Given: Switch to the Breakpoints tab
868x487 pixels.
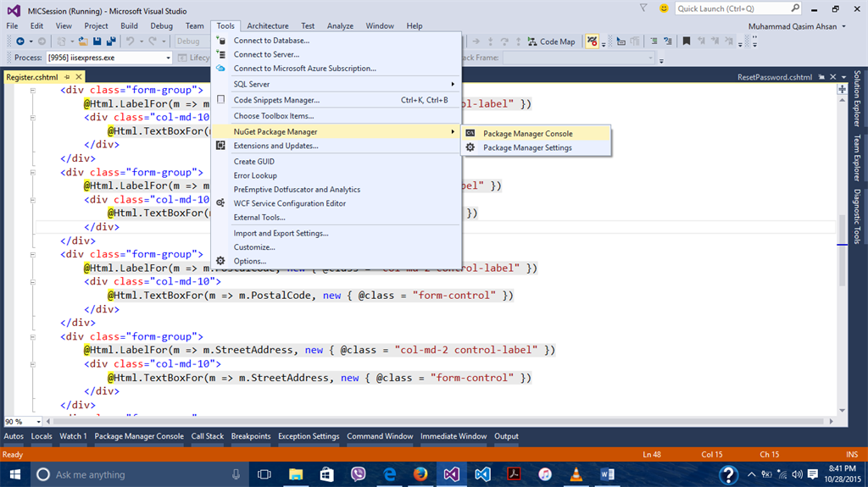Looking at the screenshot, I should pyautogui.click(x=250, y=436).
